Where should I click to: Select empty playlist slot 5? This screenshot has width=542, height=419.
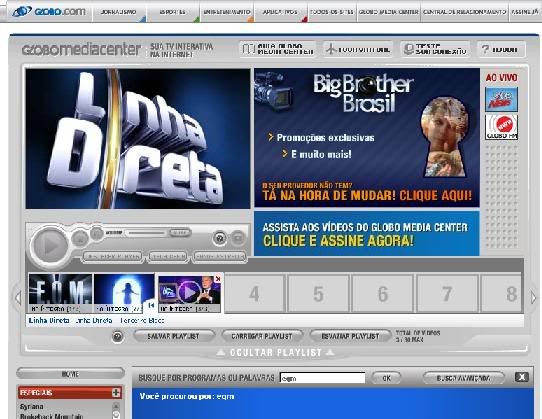pyautogui.click(x=318, y=294)
